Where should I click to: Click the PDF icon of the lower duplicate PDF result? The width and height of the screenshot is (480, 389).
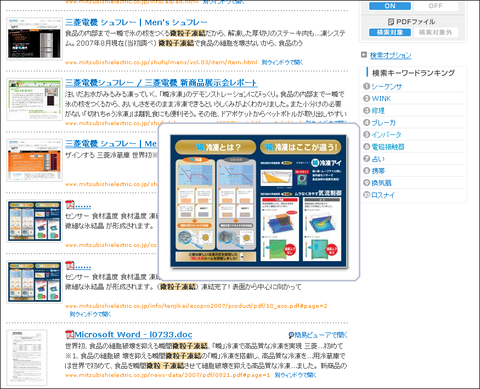click(69, 266)
